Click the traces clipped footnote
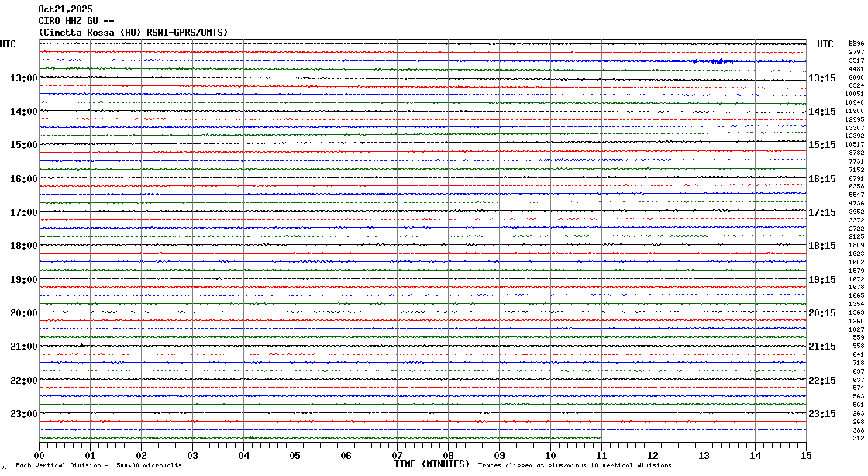 point(574,465)
